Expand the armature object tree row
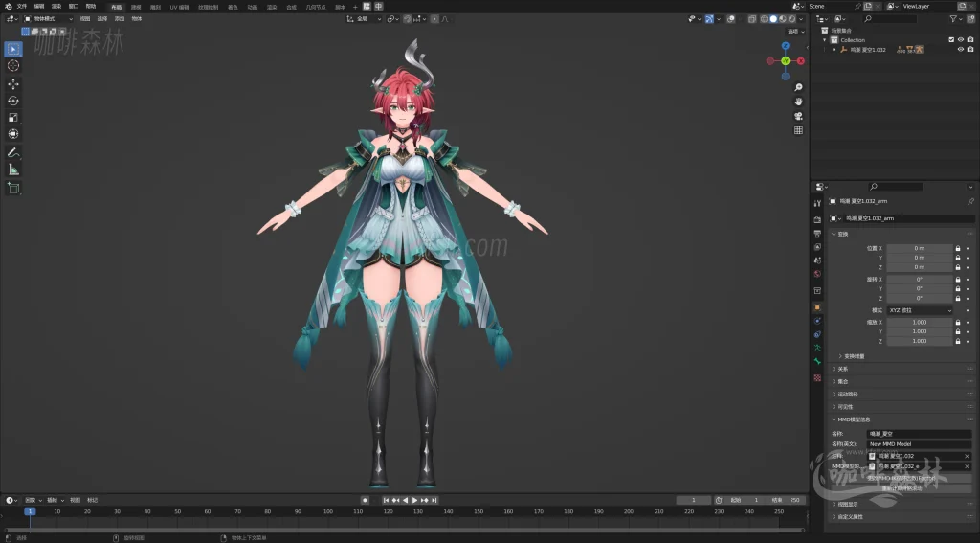980x543 pixels. (x=834, y=50)
